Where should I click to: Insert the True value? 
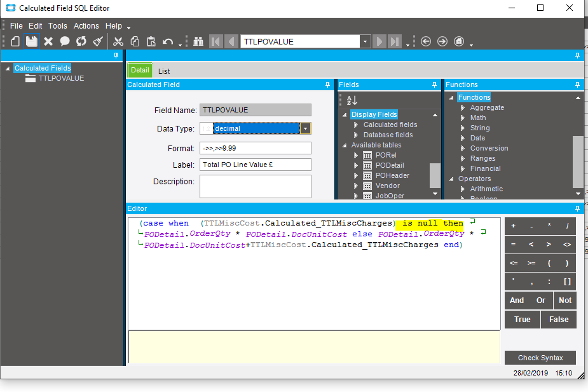pos(522,320)
